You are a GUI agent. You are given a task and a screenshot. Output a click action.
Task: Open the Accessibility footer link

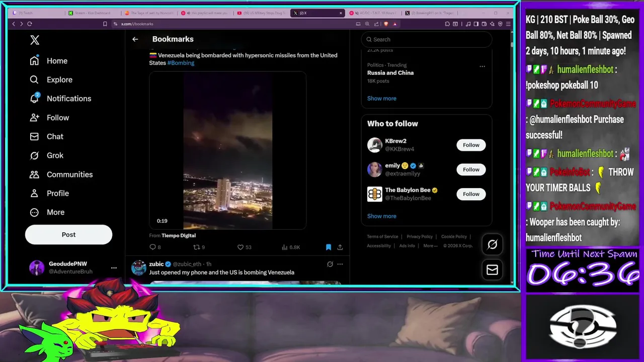coord(379,246)
